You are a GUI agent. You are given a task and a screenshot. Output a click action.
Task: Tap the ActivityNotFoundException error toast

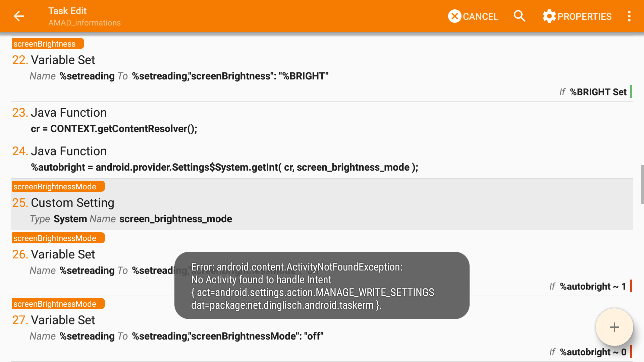coord(322,286)
